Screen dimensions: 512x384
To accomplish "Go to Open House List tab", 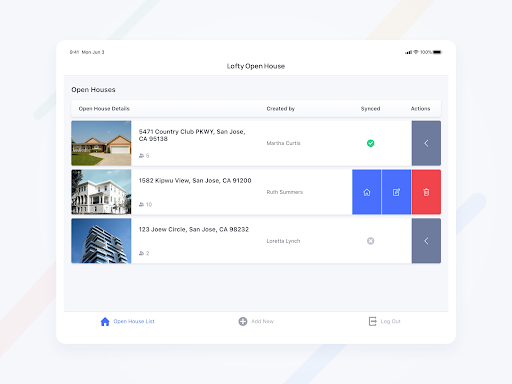I will (127, 321).
